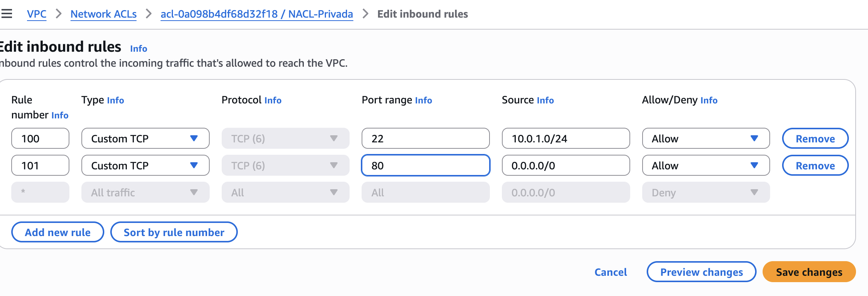The height and width of the screenshot is (296, 868).
Task: Save changes to inbound rules
Action: click(809, 272)
